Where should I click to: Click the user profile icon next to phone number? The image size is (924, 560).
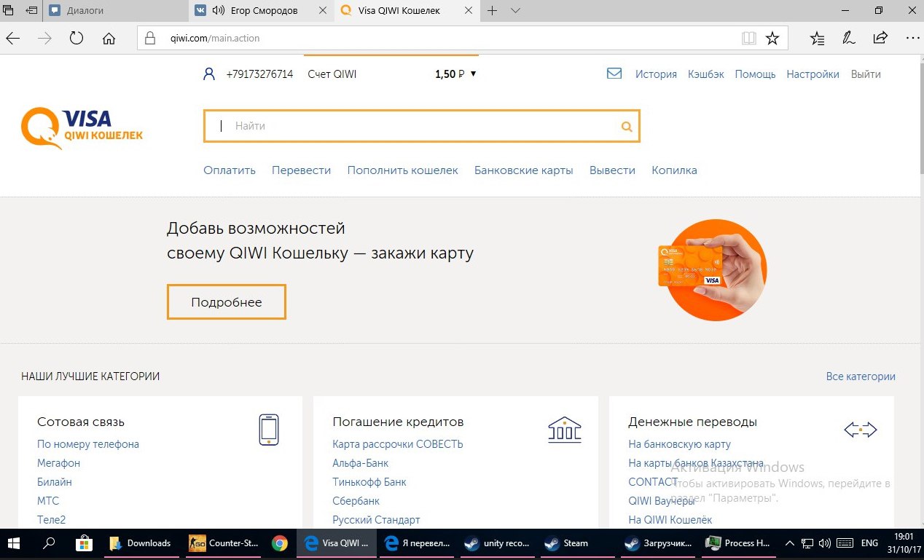(209, 74)
